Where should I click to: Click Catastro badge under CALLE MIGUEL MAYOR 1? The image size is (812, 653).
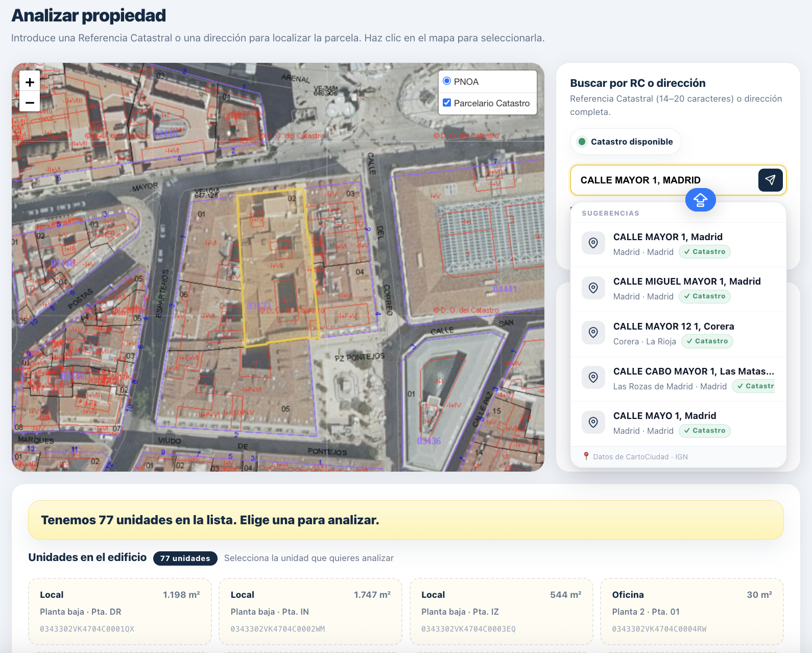705,296
